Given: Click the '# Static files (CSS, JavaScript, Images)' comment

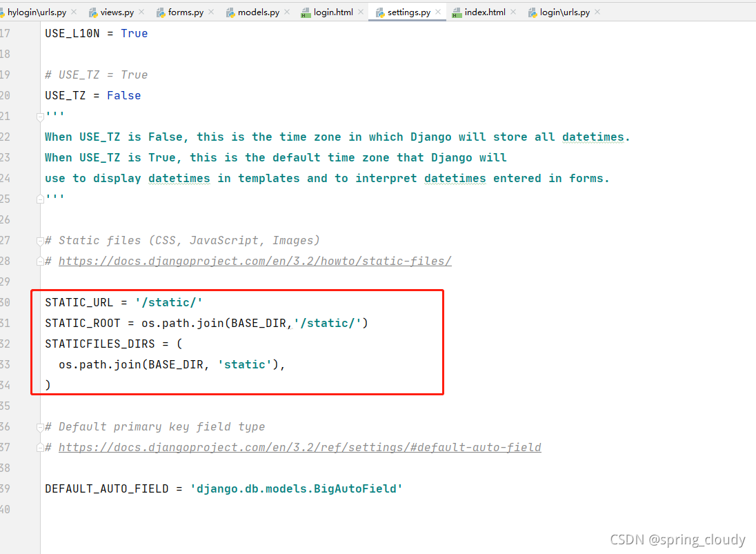Looking at the screenshot, I should [182, 240].
